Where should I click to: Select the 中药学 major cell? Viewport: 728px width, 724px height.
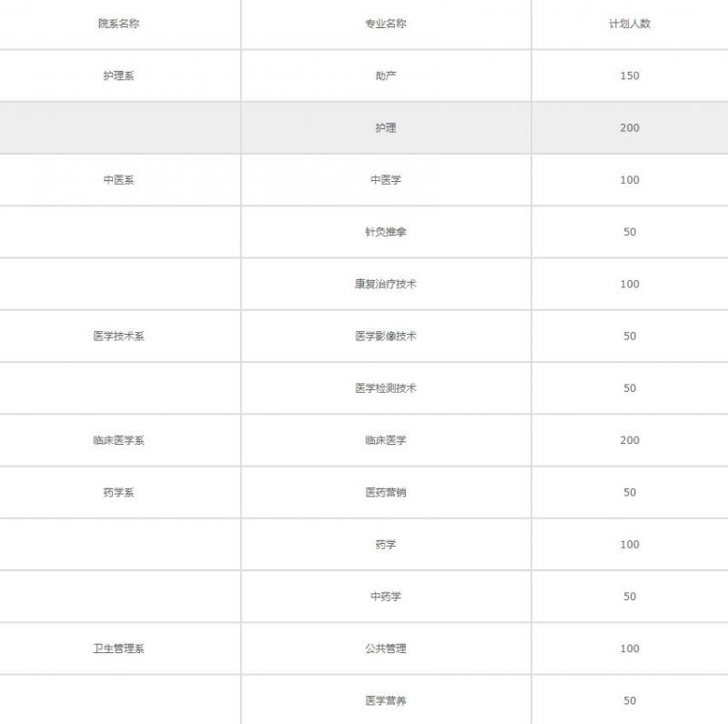386,597
